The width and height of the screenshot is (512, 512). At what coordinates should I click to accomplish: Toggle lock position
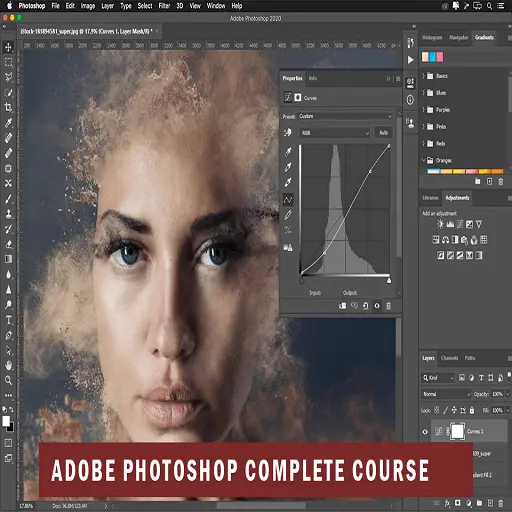click(454, 410)
